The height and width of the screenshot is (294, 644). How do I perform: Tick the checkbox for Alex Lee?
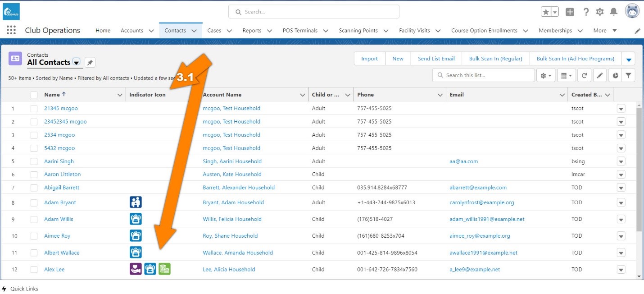tap(34, 270)
